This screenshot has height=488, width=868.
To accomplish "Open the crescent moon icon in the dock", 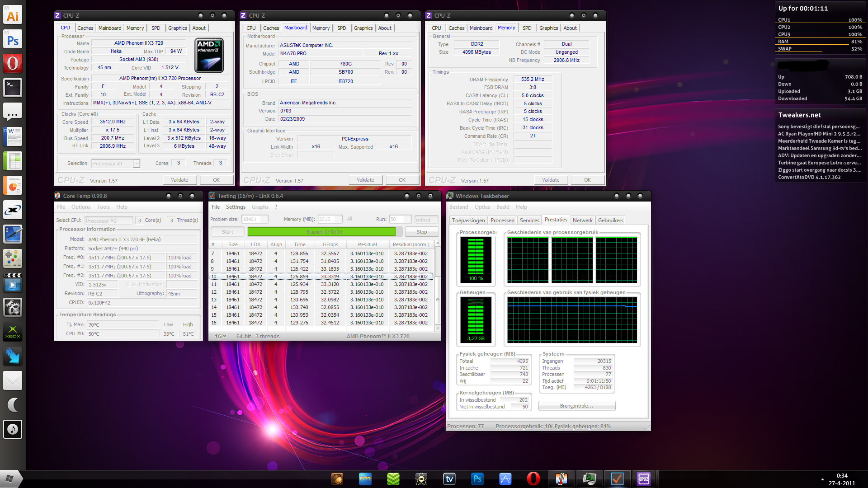I will coord(13,405).
